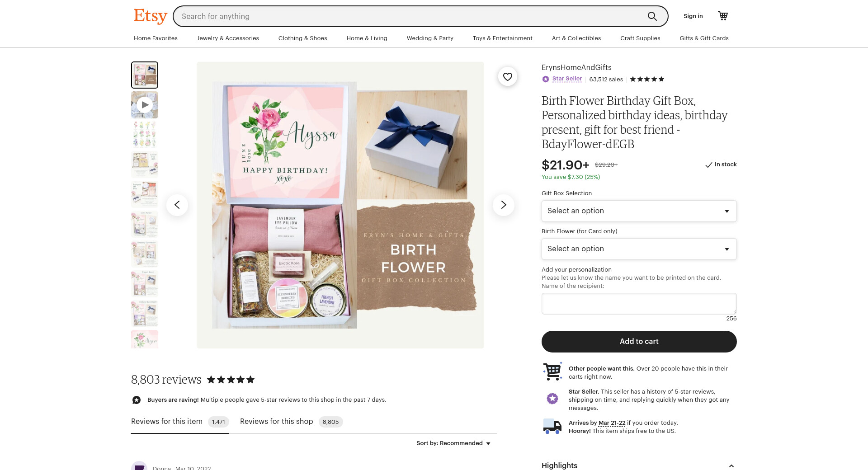Play the product video thumbnail
This screenshot has width=868, height=470.
pos(145,105)
